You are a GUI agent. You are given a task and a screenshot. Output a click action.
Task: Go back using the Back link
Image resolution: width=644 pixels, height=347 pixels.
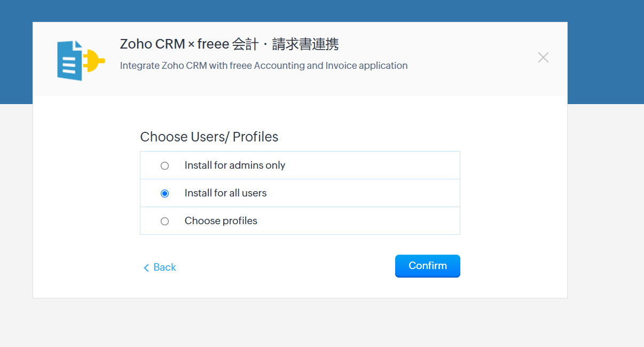tap(164, 267)
